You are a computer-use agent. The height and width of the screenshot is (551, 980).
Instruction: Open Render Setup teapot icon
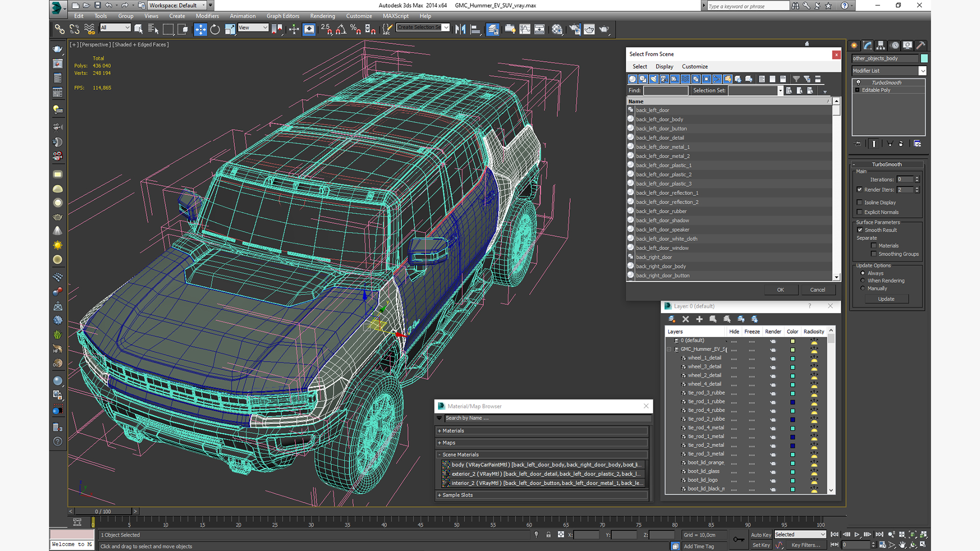(575, 29)
